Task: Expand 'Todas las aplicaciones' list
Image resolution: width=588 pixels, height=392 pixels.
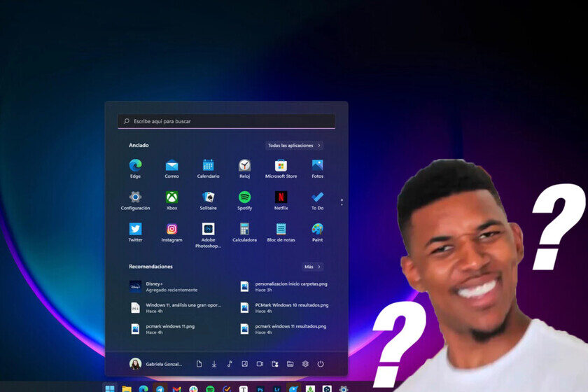Action: click(295, 146)
